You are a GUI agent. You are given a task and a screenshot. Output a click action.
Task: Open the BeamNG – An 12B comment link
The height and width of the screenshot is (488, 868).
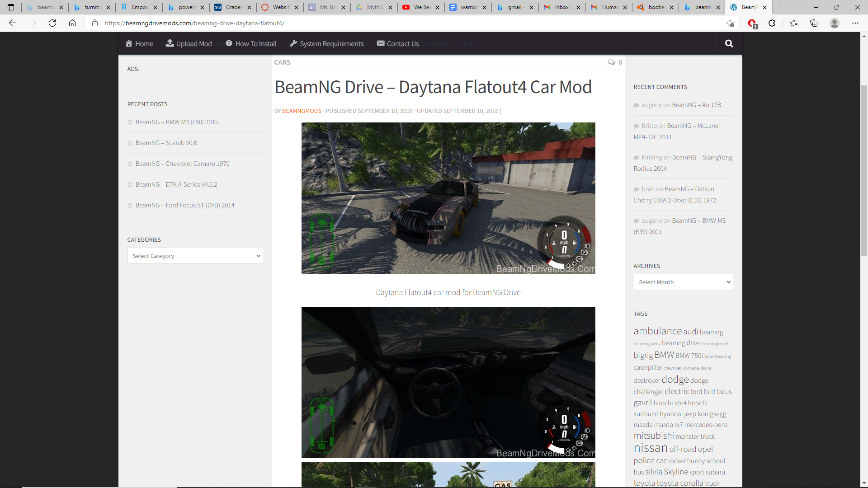(696, 105)
